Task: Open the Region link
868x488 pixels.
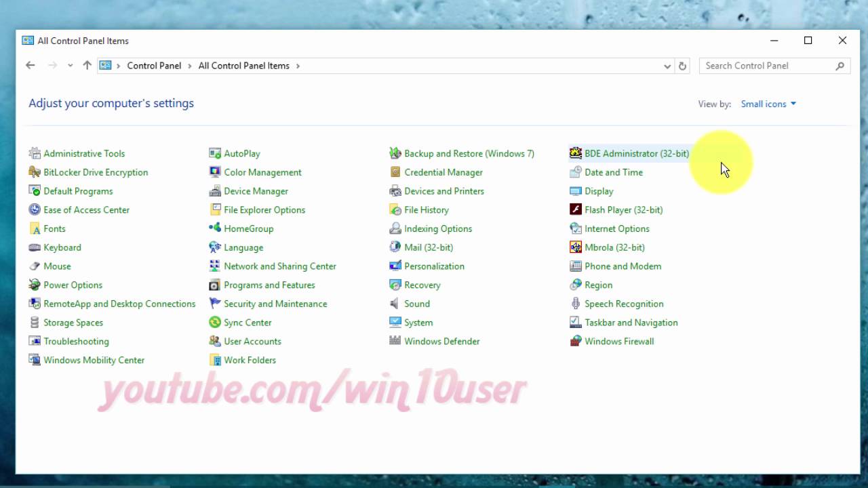Action: (x=598, y=285)
